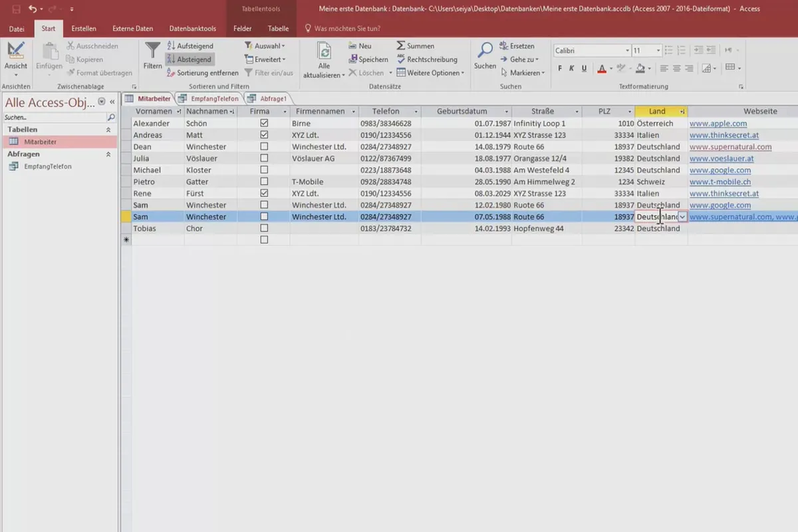Remove sorting via Sortierung entfernen

[202, 73]
